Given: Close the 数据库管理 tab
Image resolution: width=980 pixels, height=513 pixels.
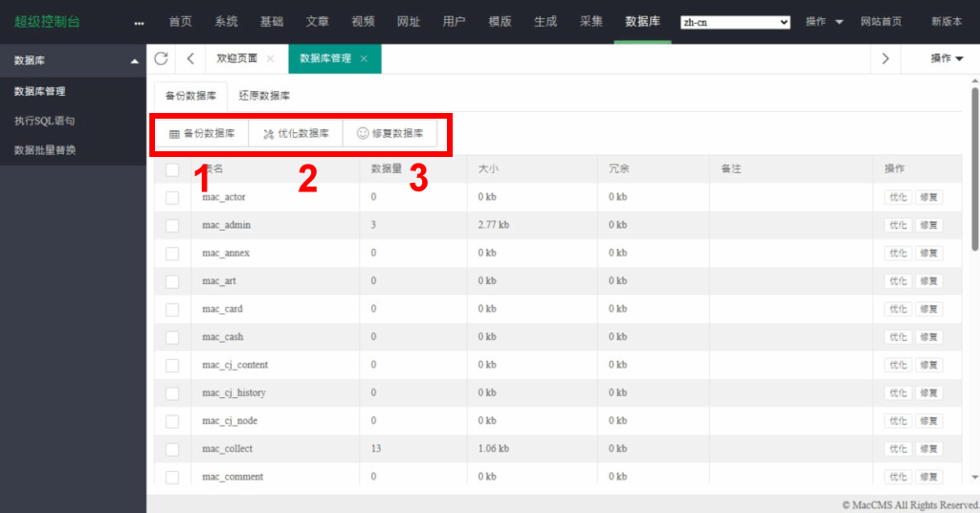Looking at the screenshot, I should coord(364,58).
